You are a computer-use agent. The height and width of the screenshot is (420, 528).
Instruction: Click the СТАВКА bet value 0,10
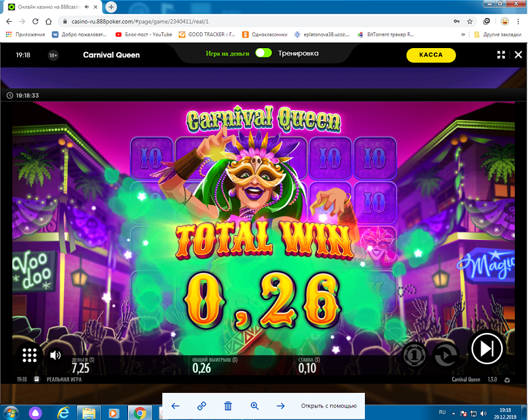pos(307,368)
